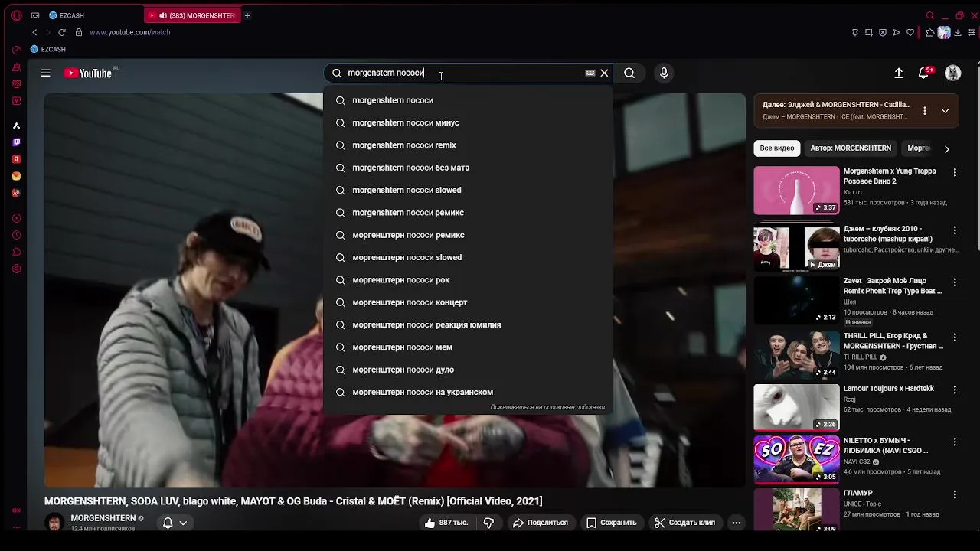
Task: Choose suggestion morgenshtern пососи без мата
Action: click(x=467, y=168)
